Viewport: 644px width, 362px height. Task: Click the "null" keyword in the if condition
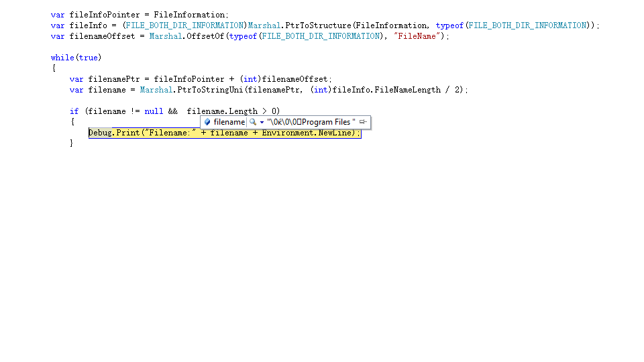click(x=154, y=111)
